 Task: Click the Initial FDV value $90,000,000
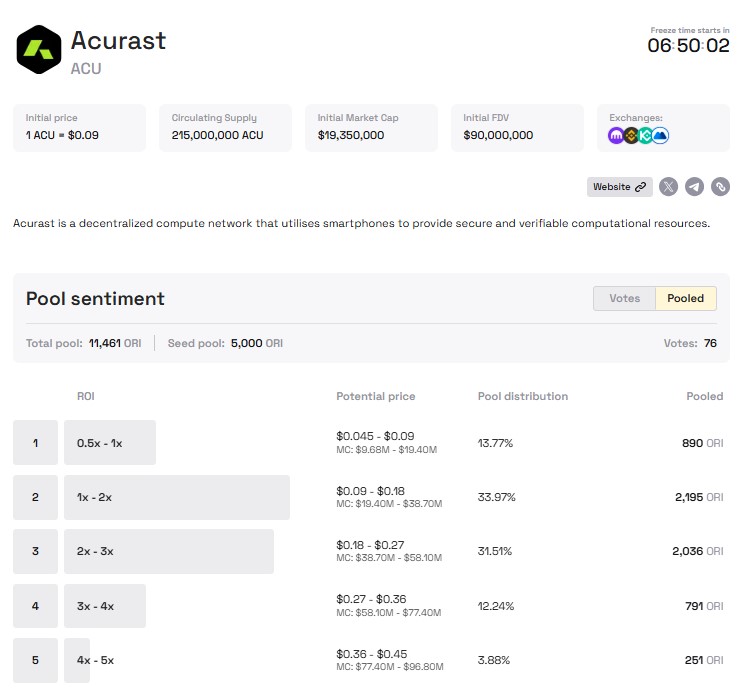(498, 135)
